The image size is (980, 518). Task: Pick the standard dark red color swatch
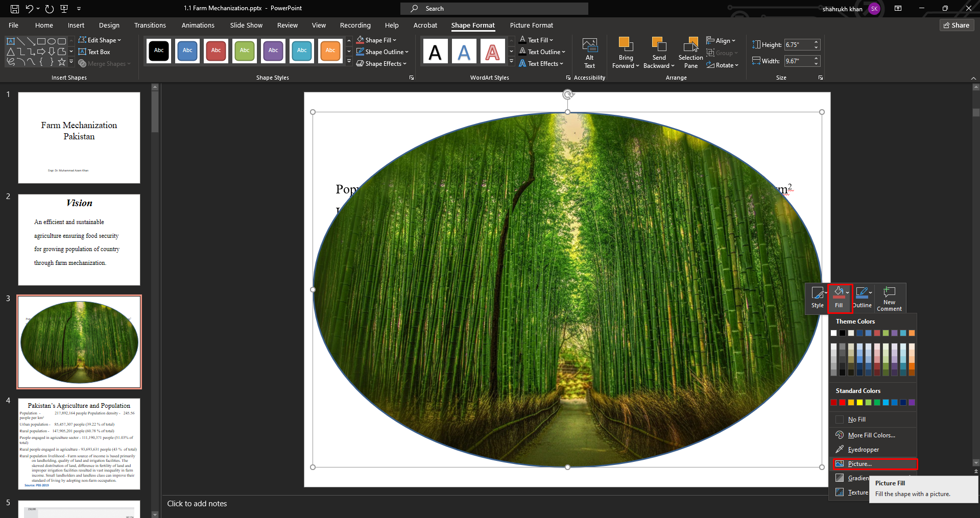coord(833,403)
